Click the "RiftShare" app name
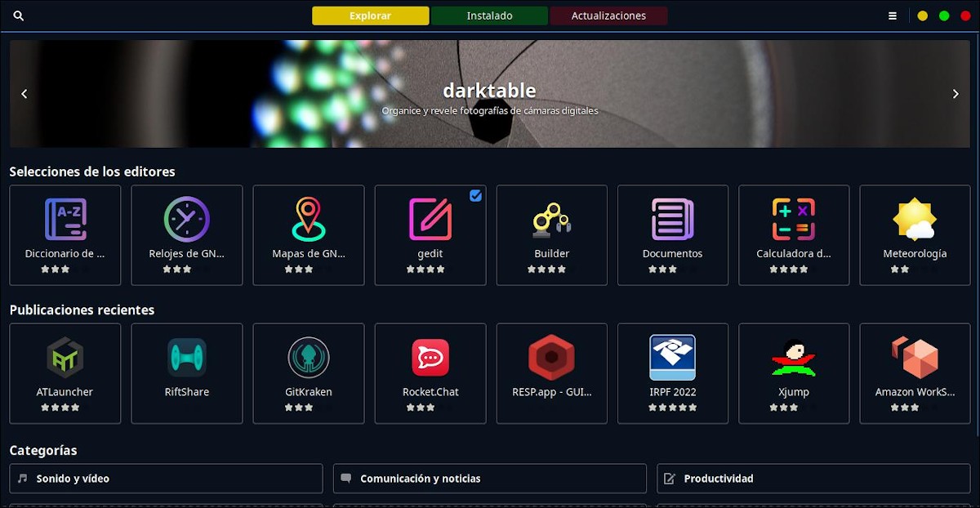The image size is (980, 508). [x=187, y=392]
